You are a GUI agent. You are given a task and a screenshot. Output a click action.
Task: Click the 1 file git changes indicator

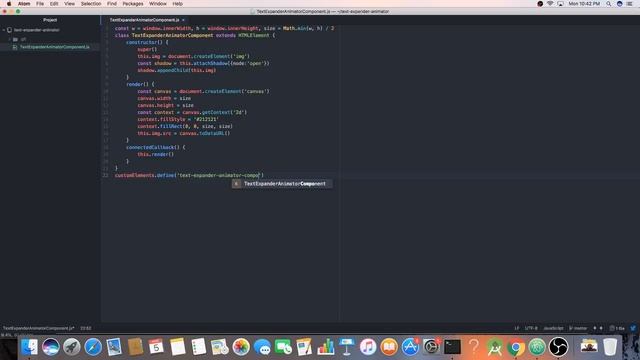[617, 328]
